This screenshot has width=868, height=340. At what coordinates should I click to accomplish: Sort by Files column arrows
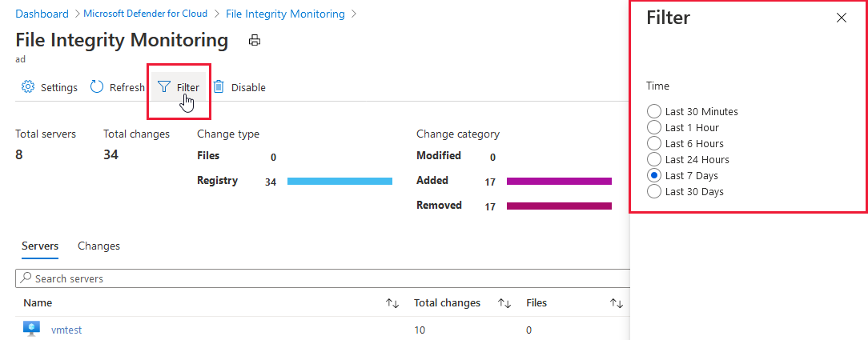point(617,303)
